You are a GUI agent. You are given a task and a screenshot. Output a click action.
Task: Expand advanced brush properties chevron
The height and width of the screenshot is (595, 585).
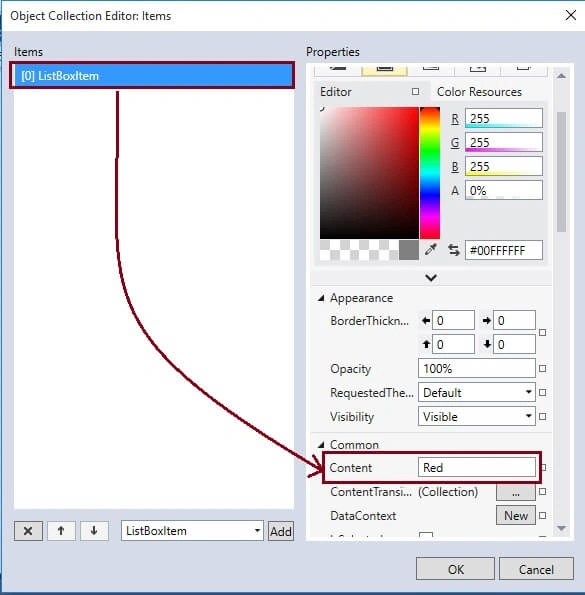point(431,278)
